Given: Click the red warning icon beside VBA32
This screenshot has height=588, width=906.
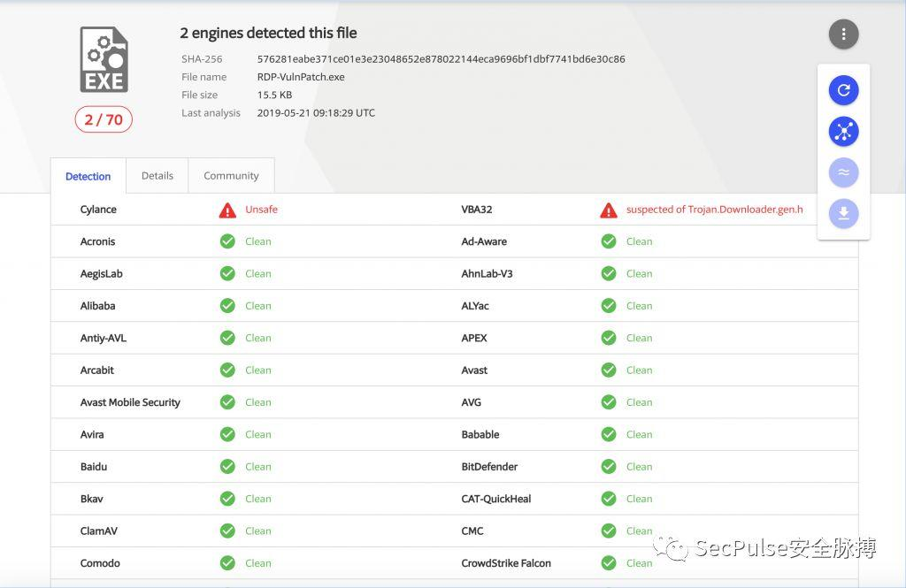Looking at the screenshot, I should point(609,210).
